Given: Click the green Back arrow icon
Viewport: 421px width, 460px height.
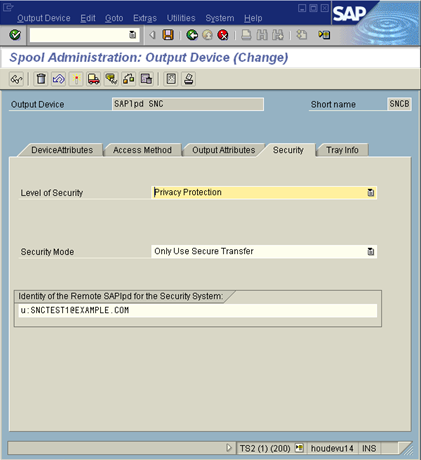Looking at the screenshot, I should 192,35.
